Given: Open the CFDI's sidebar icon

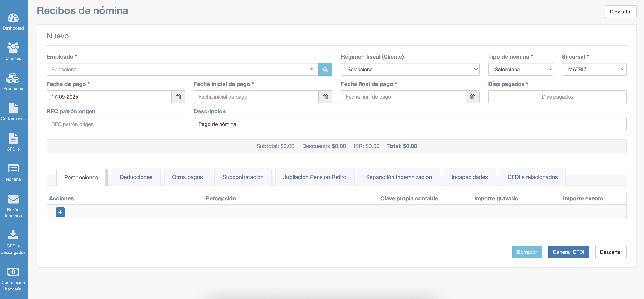Looking at the screenshot, I should 13,139.
